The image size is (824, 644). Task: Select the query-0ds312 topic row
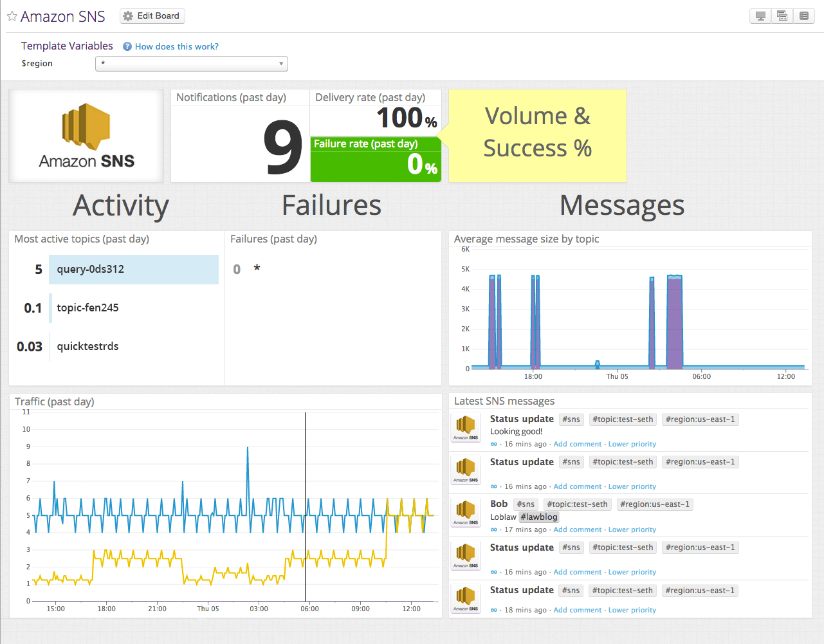coord(133,270)
